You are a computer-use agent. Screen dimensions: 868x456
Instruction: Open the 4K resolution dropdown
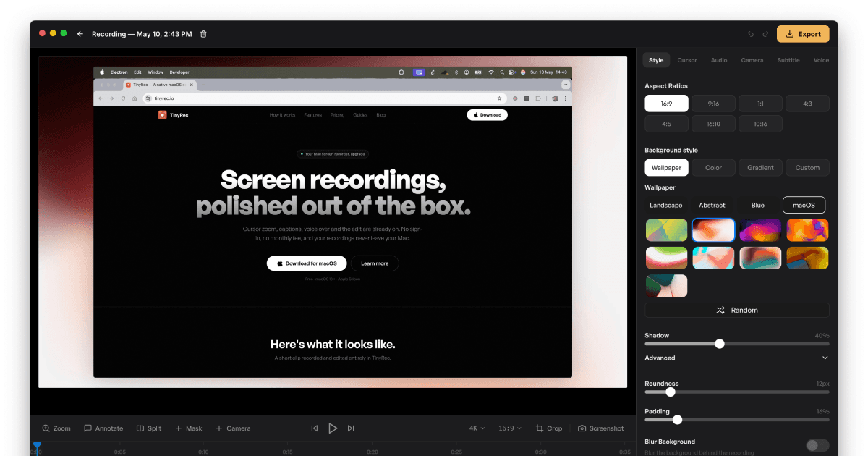tap(477, 428)
